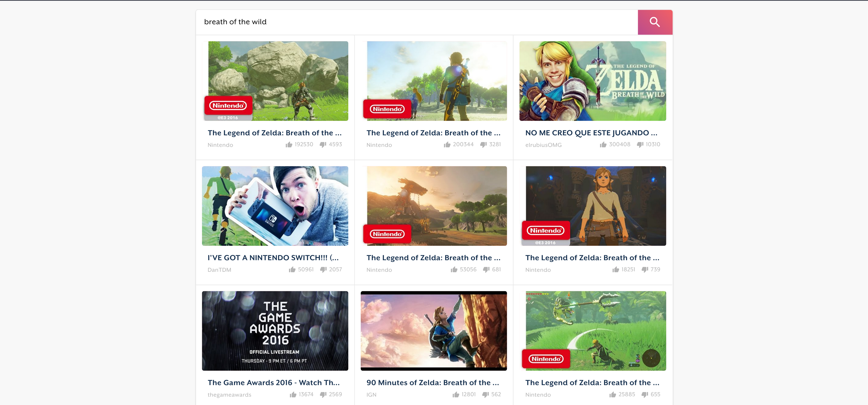Open the Game Awards 2016 thumbnail
The height and width of the screenshot is (405, 868).
point(275,331)
